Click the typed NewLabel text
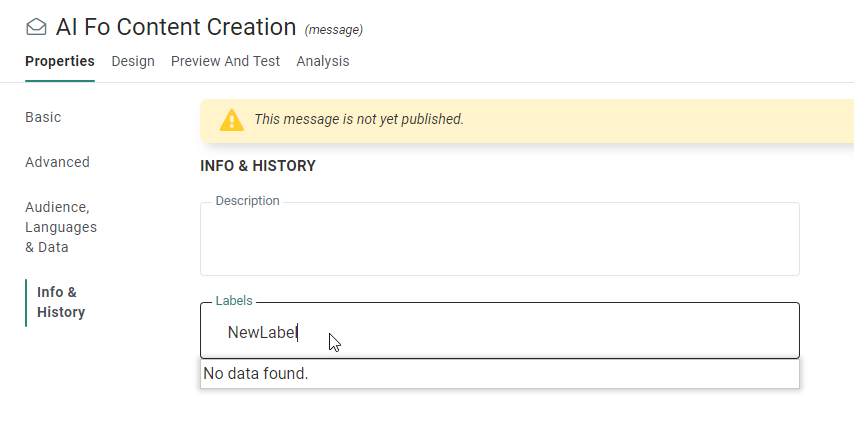 point(262,333)
